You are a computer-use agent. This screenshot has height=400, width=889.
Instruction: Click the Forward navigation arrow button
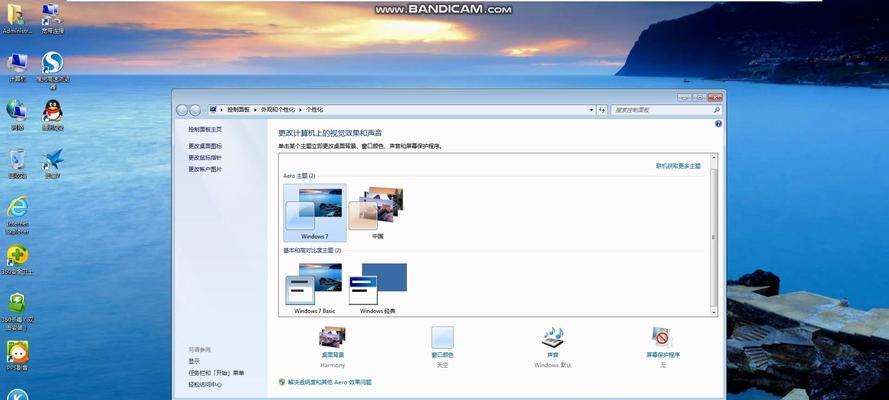click(x=195, y=110)
